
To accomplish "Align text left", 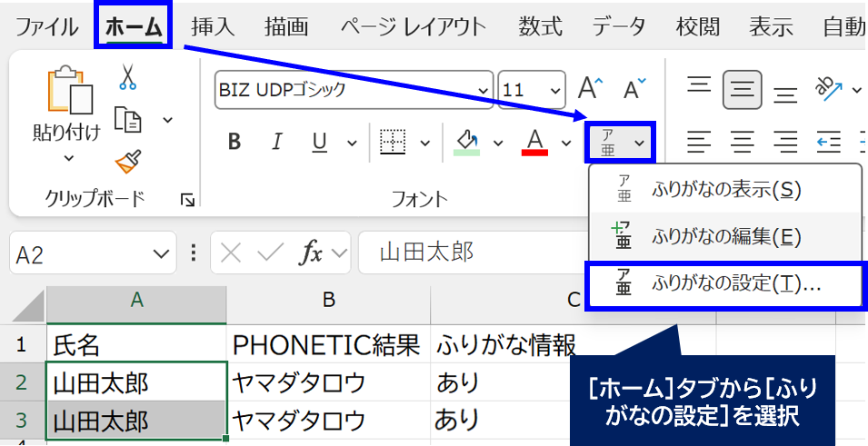I will click(699, 143).
